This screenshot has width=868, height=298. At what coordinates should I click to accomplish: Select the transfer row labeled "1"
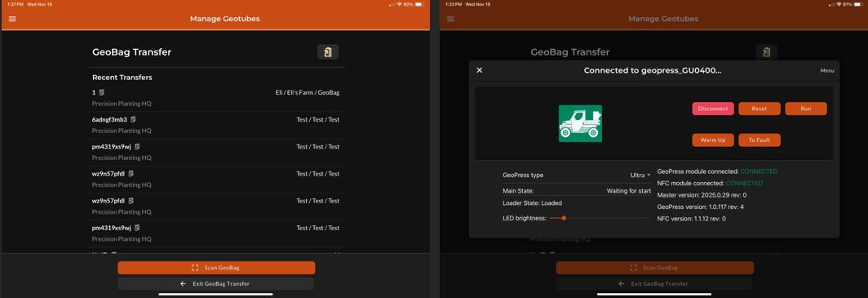(x=216, y=98)
